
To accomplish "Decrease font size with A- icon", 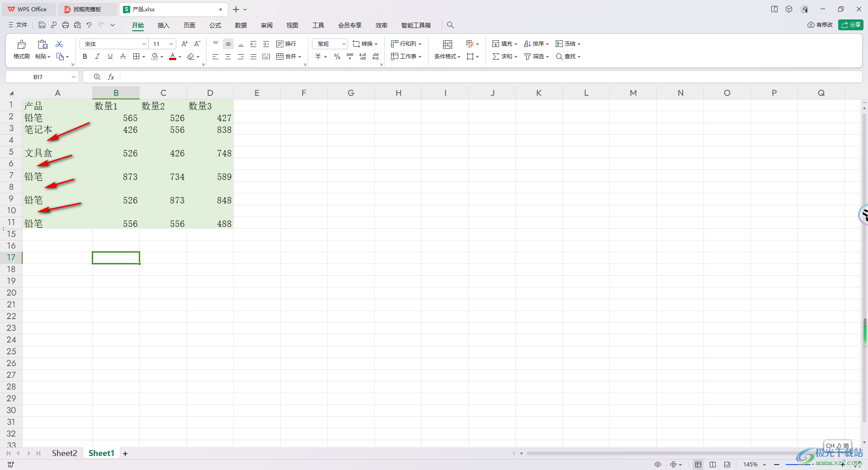I will [x=197, y=44].
